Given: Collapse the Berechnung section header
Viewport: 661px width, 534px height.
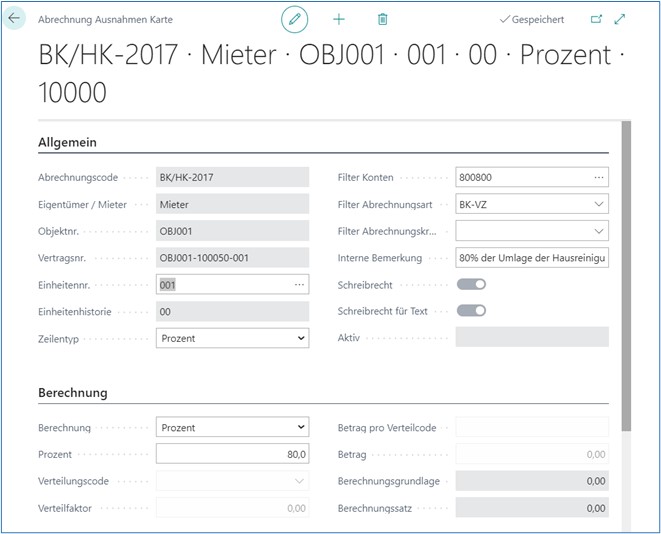Looking at the screenshot, I should (x=73, y=393).
